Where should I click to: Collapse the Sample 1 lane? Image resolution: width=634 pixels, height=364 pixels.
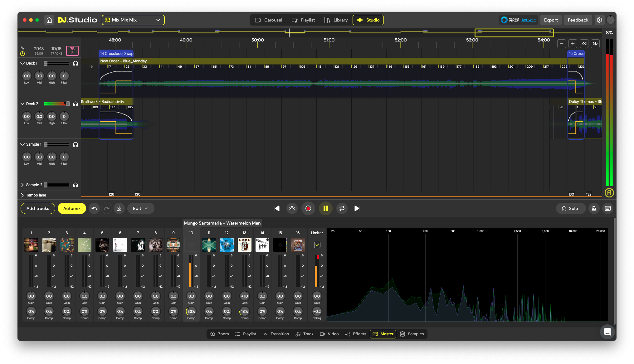[x=22, y=144]
